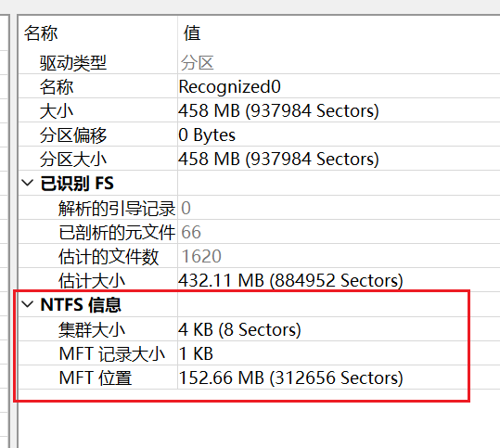Viewport: 500px width, 448px height.
Task: Select the 大小 row label
Action: [57, 111]
